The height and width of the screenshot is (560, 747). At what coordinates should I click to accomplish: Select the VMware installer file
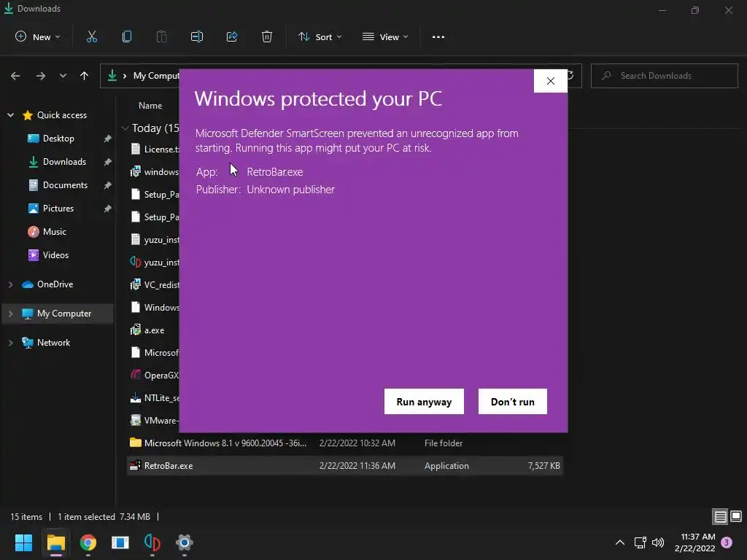(x=155, y=421)
